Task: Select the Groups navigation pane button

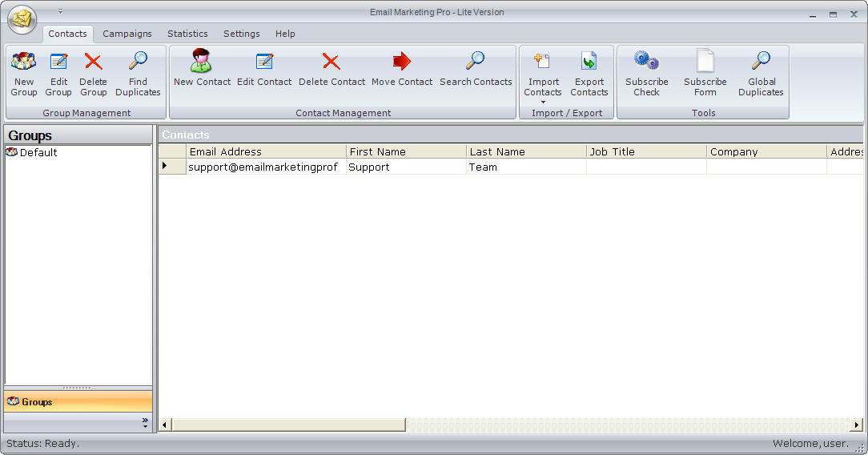Action: [x=78, y=402]
